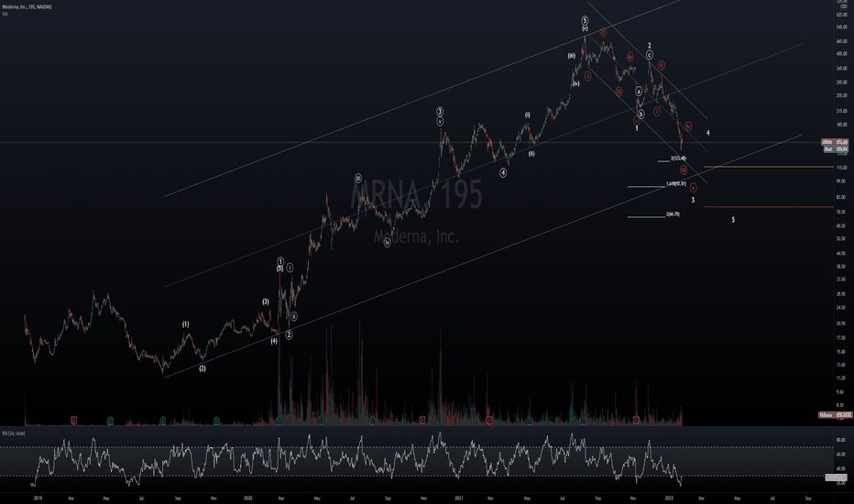Select the circled 3 wave label above the late-2020 peak
Image resolution: width=854 pixels, height=504 pixels.
click(440, 112)
